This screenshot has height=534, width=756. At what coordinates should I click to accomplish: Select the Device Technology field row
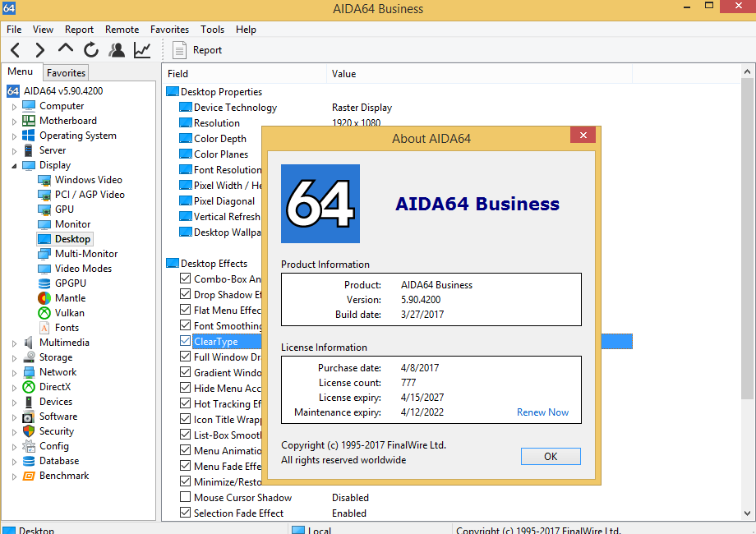(x=235, y=108)
